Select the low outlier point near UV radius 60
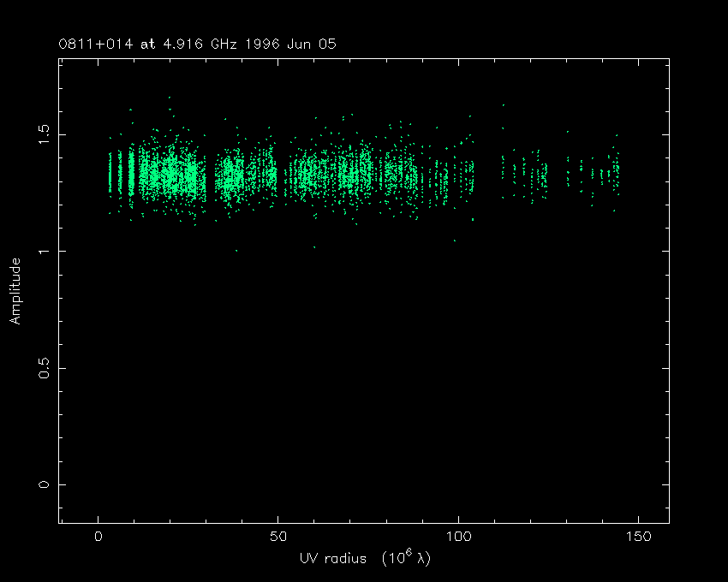 (314, 247)
